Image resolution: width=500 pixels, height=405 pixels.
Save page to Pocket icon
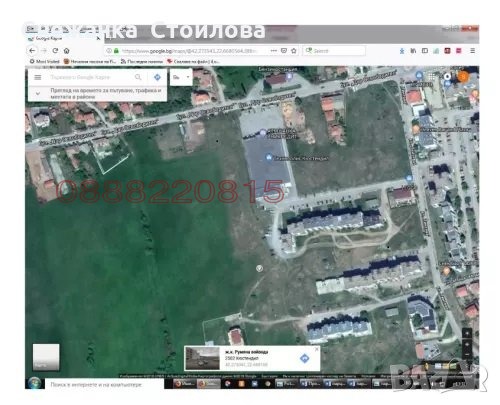pyautogui.click(x=284, y=51)
